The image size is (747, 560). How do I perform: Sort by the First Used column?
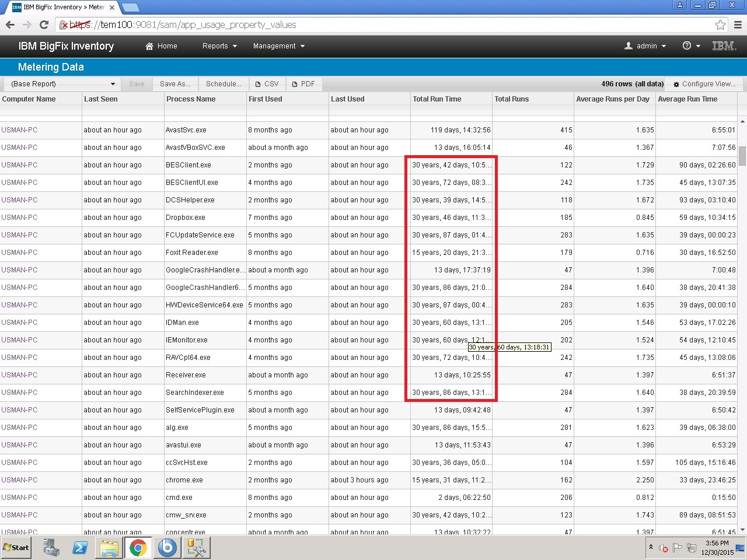click(266, 99)
